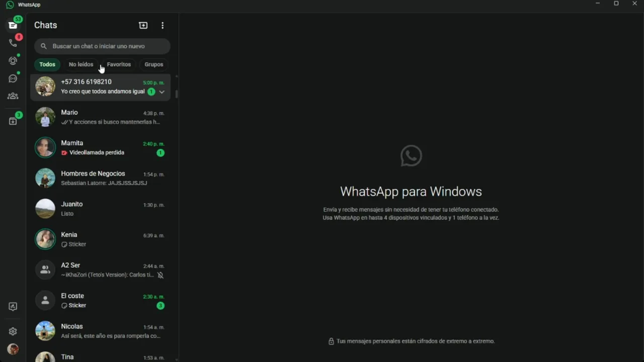Minimize the WhatsApp window
This screenshot has height=362, width=644.
tap(598, 4)
